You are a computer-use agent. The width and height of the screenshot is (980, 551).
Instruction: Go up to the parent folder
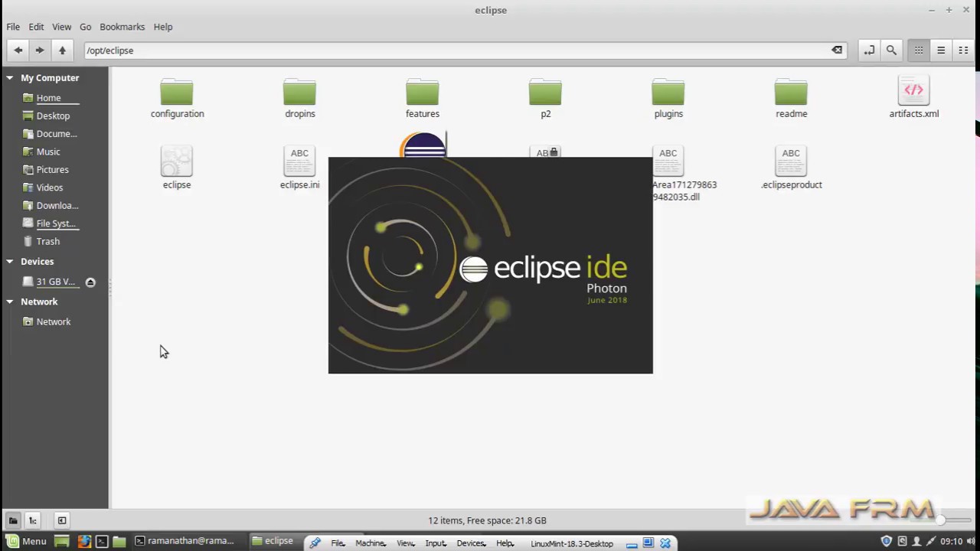click(62, 50)
